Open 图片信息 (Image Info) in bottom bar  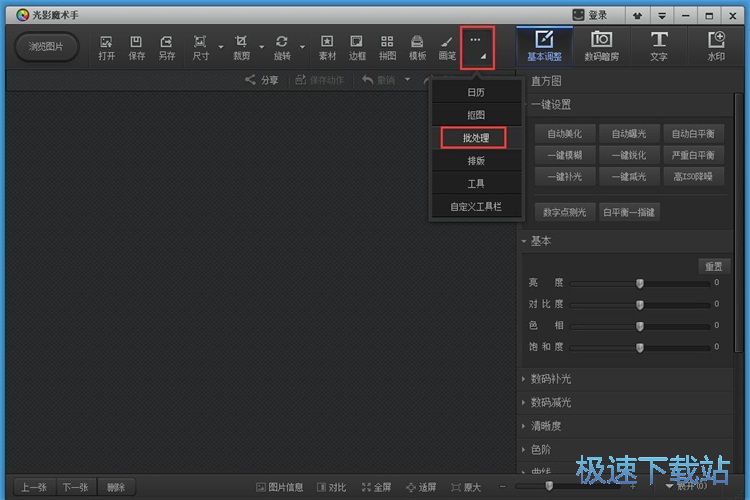coord(280,487)
